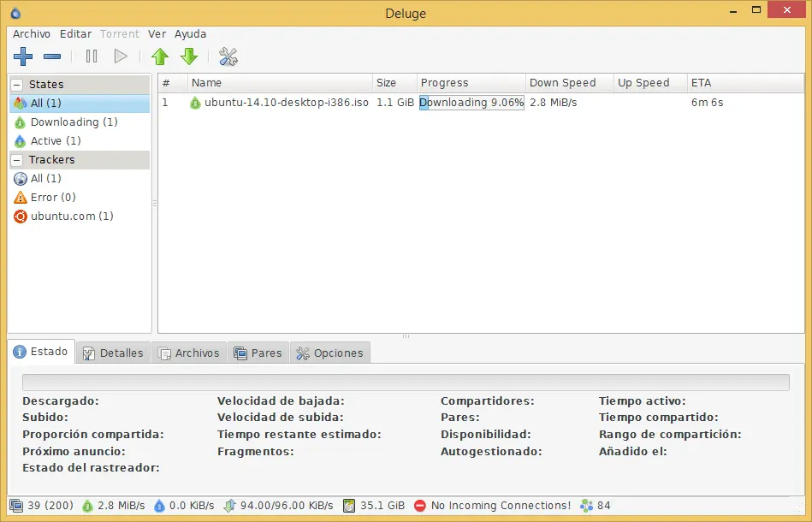The width and height of the screenshot is (812, 522).
Task: Click the All states multicolor droplet icon
Action: click(21, 103)
